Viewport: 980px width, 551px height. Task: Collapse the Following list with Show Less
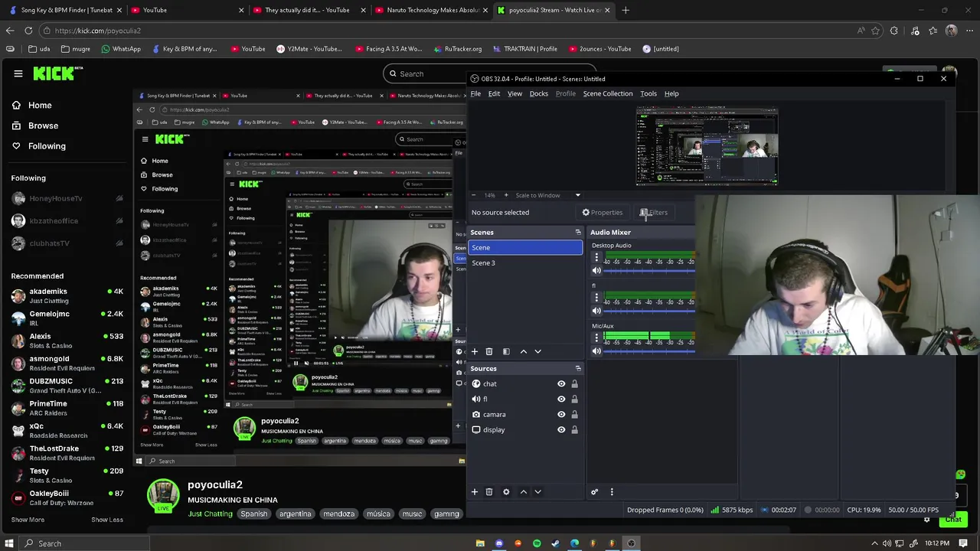[107, 520]
